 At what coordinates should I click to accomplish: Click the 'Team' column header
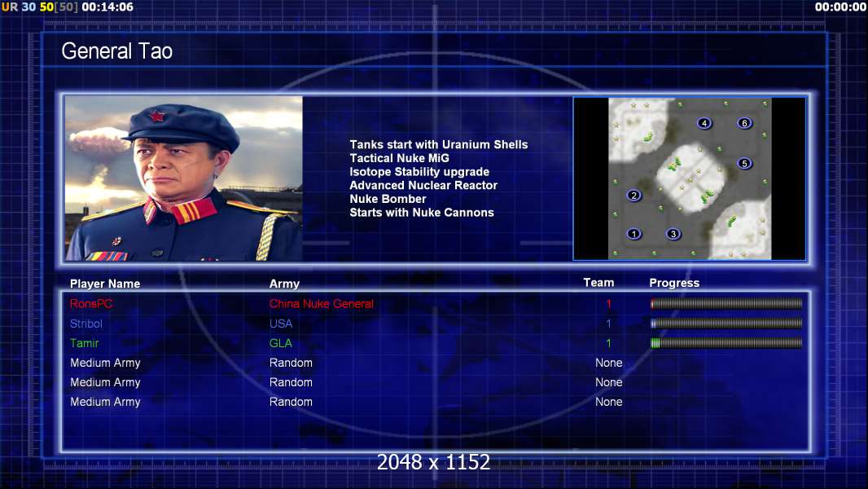pos(598,283)
